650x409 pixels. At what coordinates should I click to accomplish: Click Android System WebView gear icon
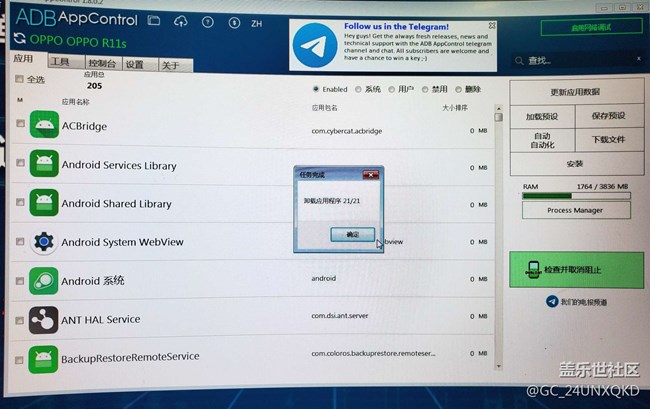[x=43, y=242]
